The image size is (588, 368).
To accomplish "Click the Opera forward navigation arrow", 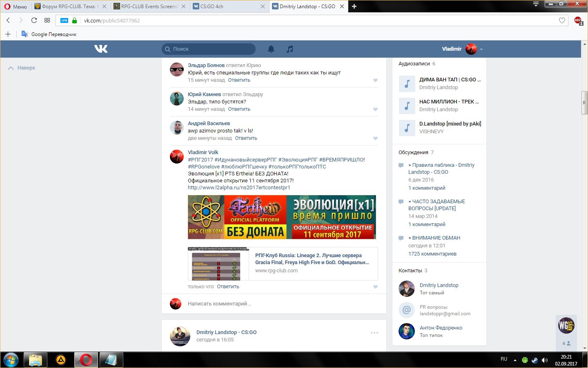I will click(x=21, y=20).
